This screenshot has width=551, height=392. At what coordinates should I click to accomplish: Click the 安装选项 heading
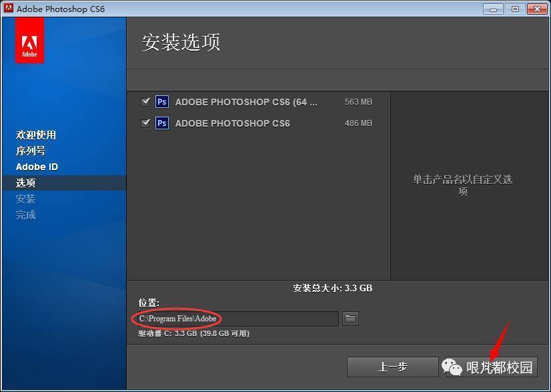[181, 43]
